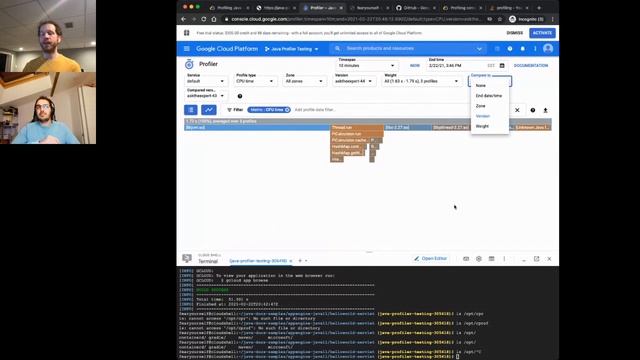This screenshot has width=640, height=360.
Task: Reload the browser page
Action: click(x=204, y=19)
